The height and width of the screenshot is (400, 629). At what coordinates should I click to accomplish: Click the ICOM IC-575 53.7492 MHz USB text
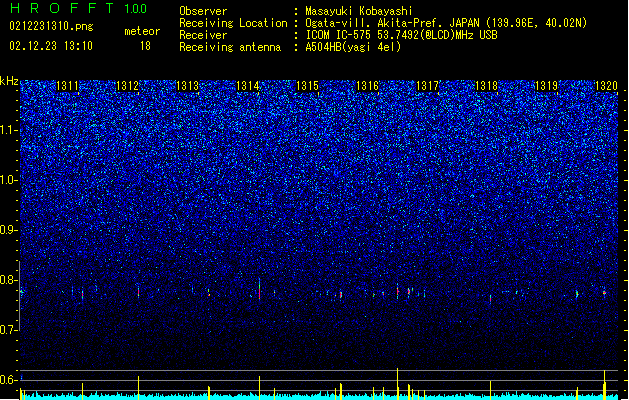coord(402,35)
